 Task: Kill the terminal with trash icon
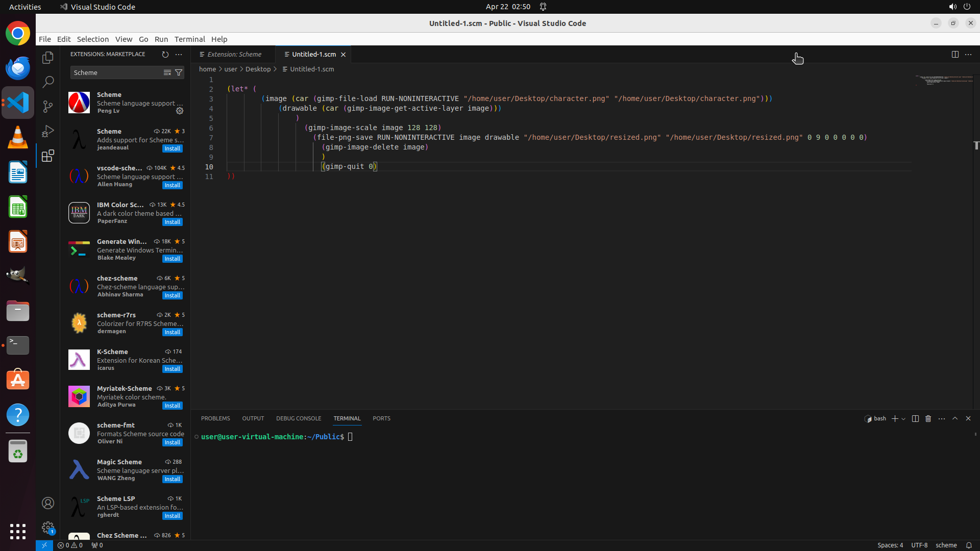(928, 418)
